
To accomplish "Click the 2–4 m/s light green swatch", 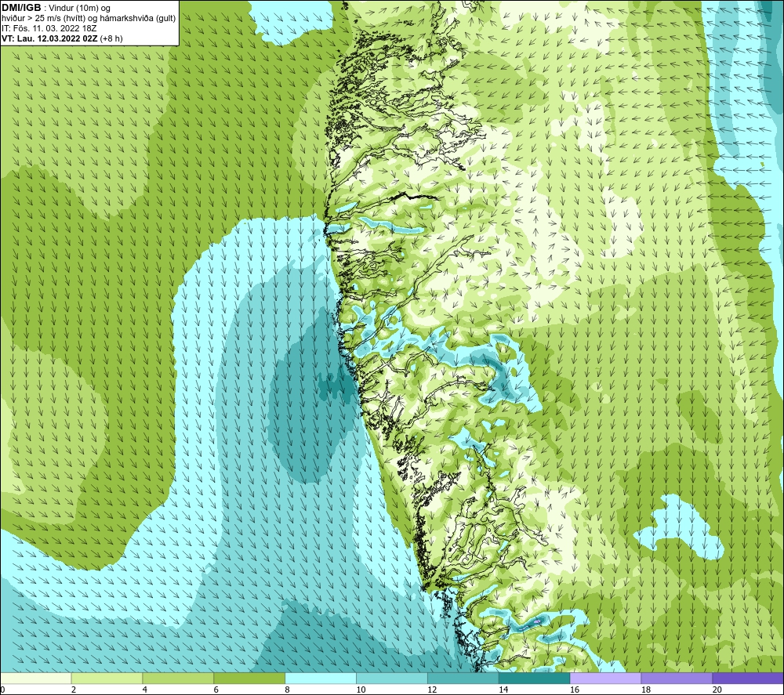I will (x=107, y=679).
